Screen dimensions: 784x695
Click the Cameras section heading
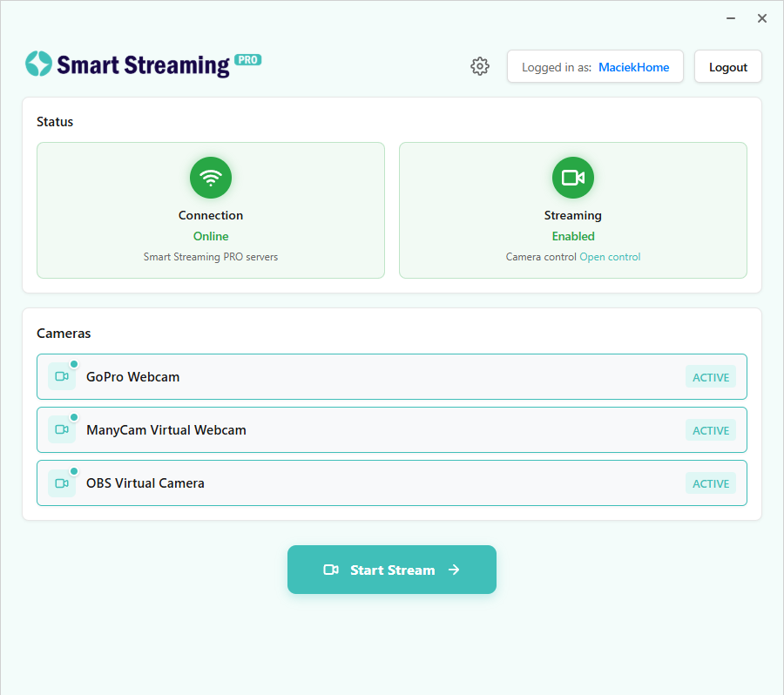[64, 334]
